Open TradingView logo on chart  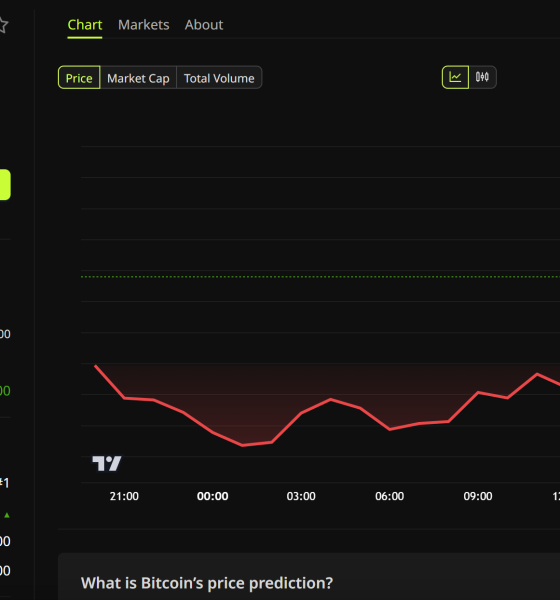(107, 463)
